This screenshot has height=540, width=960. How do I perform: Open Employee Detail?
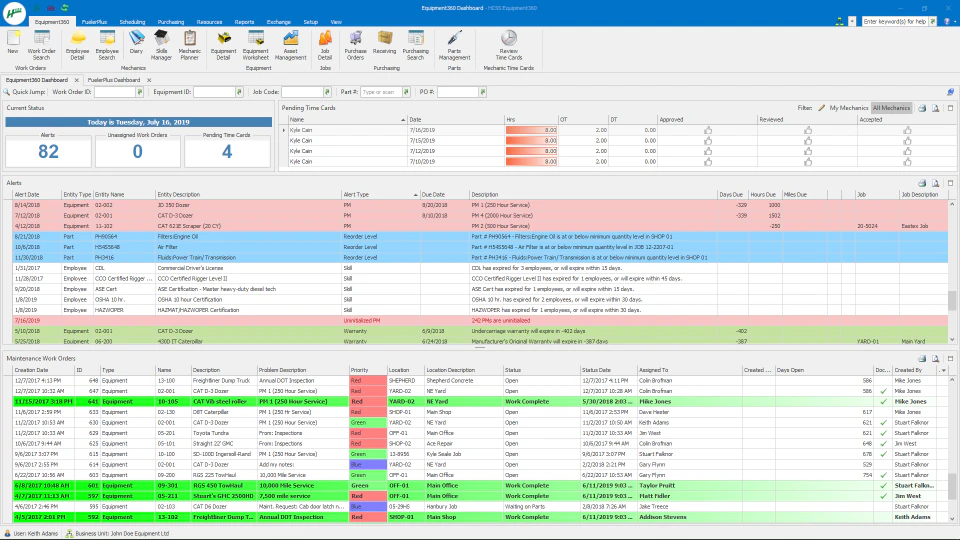pos(77,45)
